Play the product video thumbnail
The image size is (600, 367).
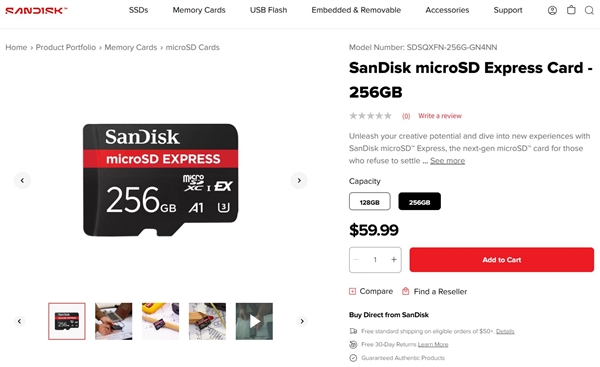coord(254,321)
